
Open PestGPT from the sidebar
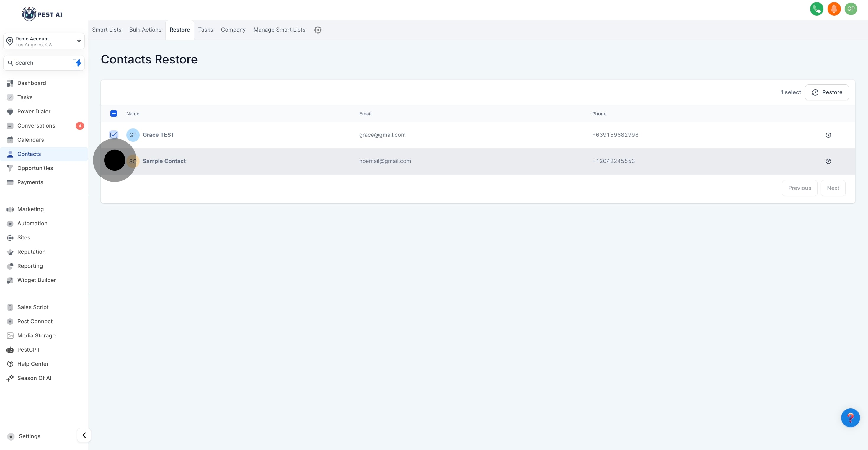pos(29,350)
